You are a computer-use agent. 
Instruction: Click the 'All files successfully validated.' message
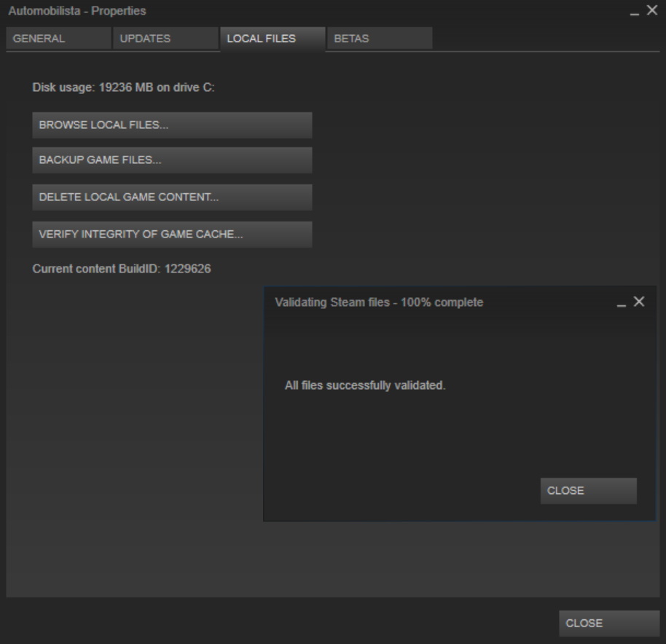pos(365,385)
